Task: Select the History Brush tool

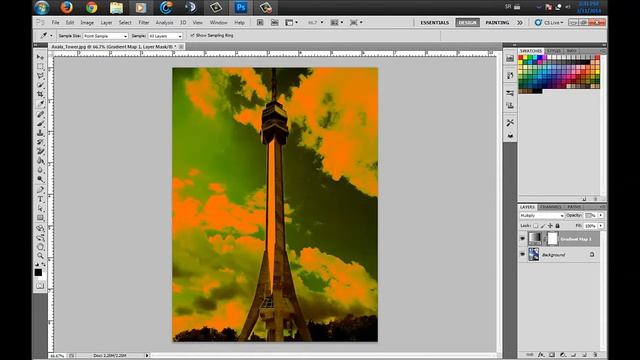Action: [x=40, y=142]
